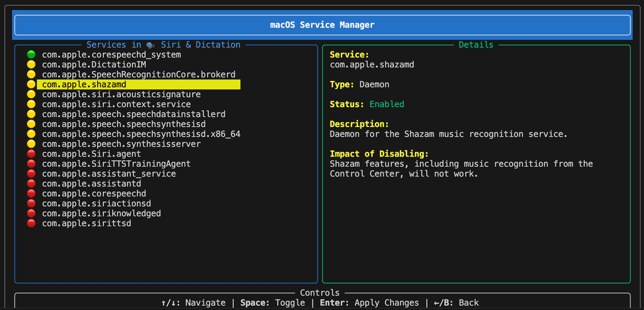Image resolution: width=644 pixels, height=310 pixels.
Task: Click yellow status dot beside com.apple.DictationIM
Action: [x=31, y=64]
